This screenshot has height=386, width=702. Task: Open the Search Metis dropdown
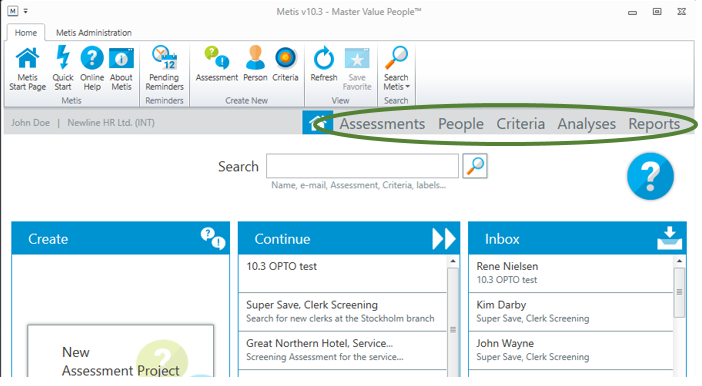click(396, 69)
